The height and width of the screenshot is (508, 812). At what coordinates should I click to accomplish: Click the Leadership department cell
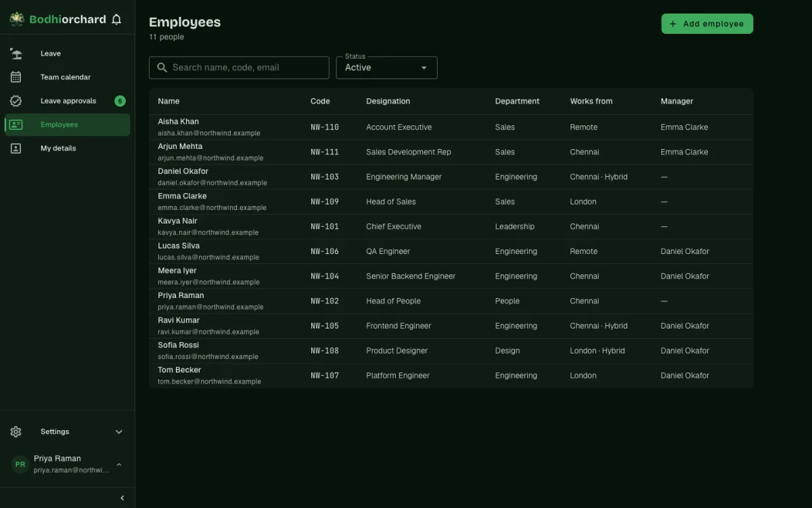pos(514,226)
